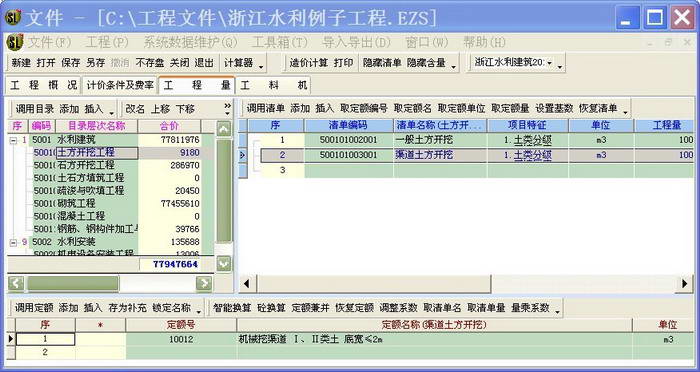Click 打开 toolbar button
This screenshot has height=372, width=700.
46,63
